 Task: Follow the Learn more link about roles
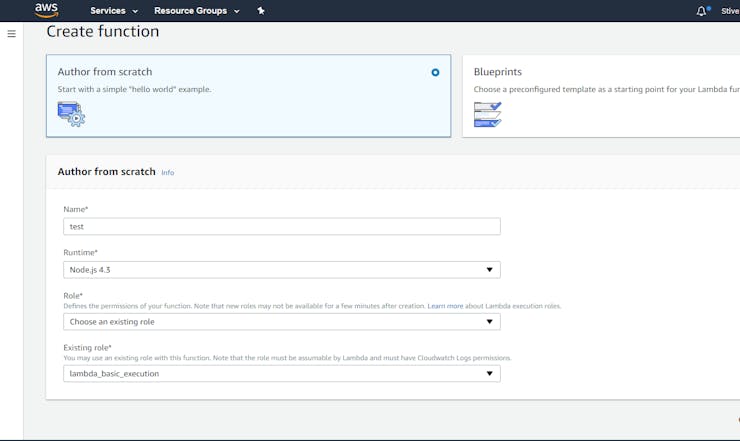pyautogui.click(x=445, y=306)
